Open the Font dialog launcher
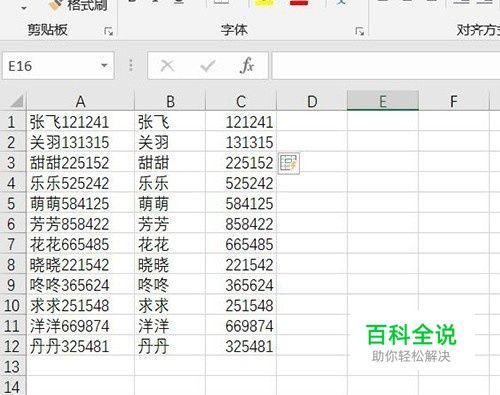 coord(359,32)
